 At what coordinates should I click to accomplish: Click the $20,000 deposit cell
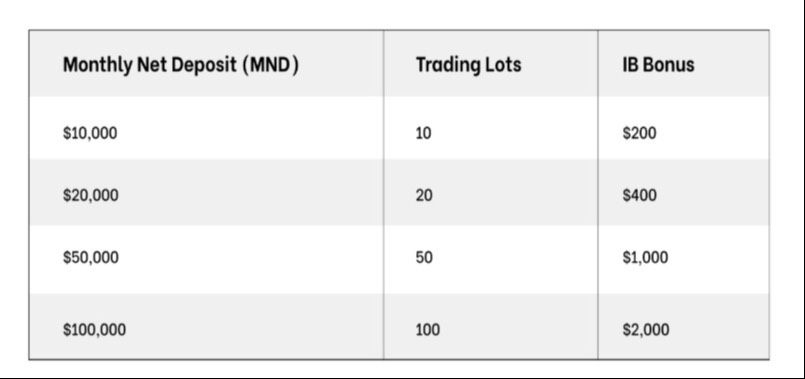click(90, 196)
